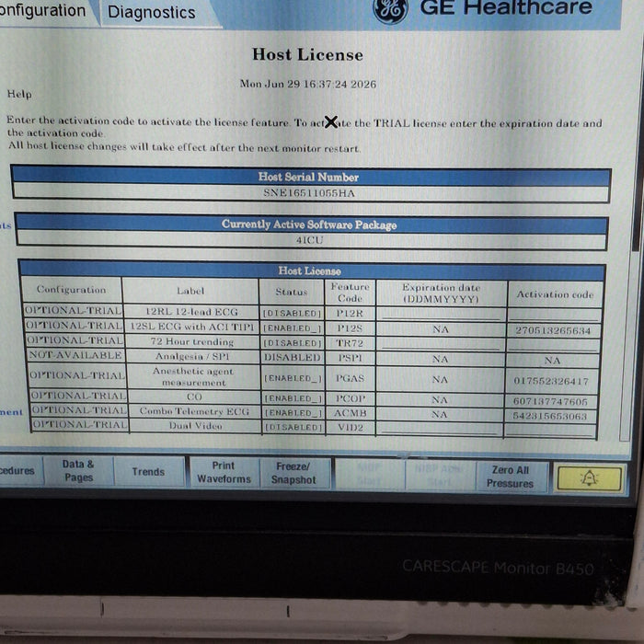Click Freeze/Snapshot button
The image size is (644, 644).
[293, 473]
